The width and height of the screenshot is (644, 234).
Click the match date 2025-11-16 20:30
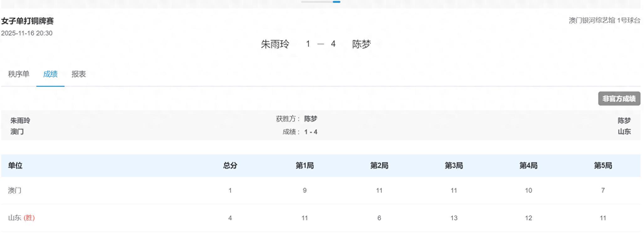27,33
